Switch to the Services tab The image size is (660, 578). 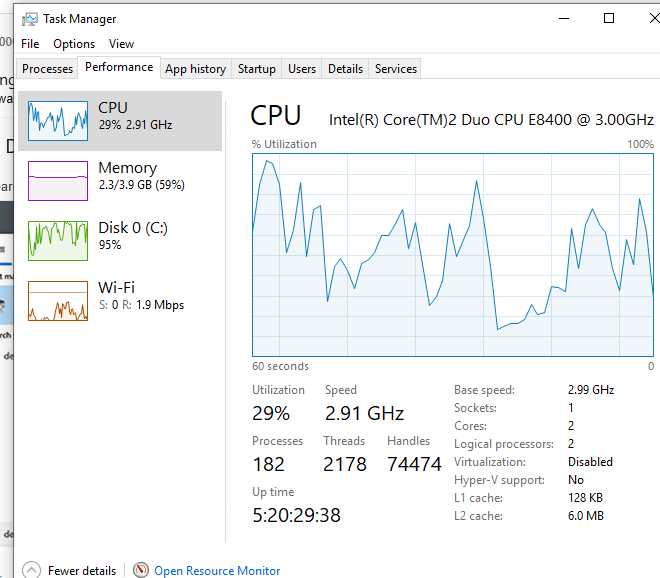396,69
